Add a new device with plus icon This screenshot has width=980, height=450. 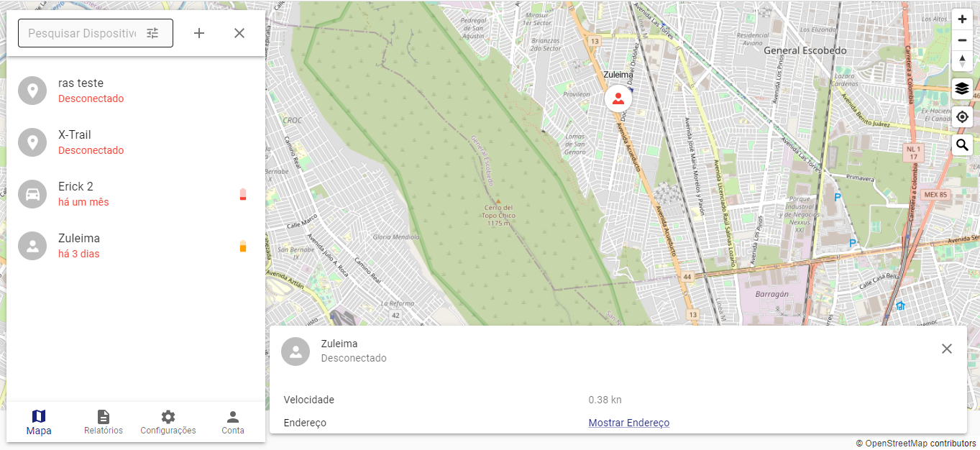[x=199, y=33]
